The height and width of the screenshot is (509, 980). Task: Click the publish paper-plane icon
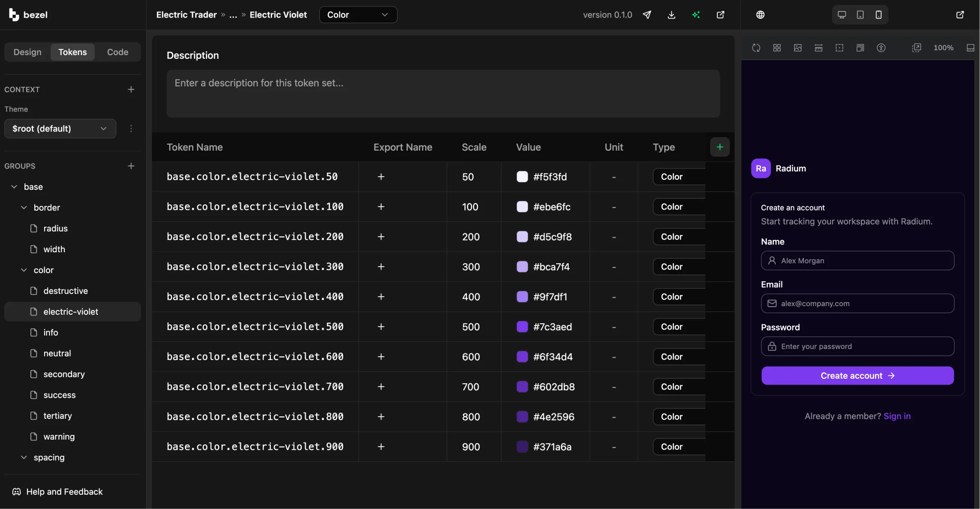tap(647, 15)
